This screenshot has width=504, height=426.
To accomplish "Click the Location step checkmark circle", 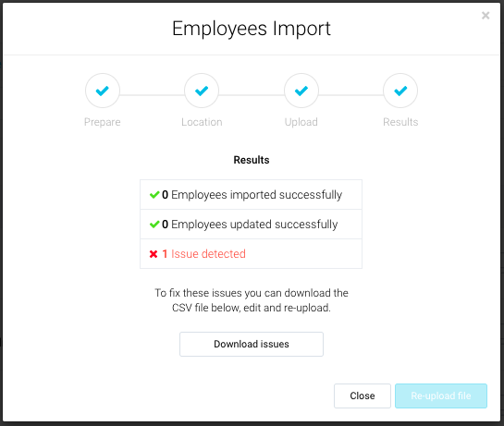I will (202, 91).
